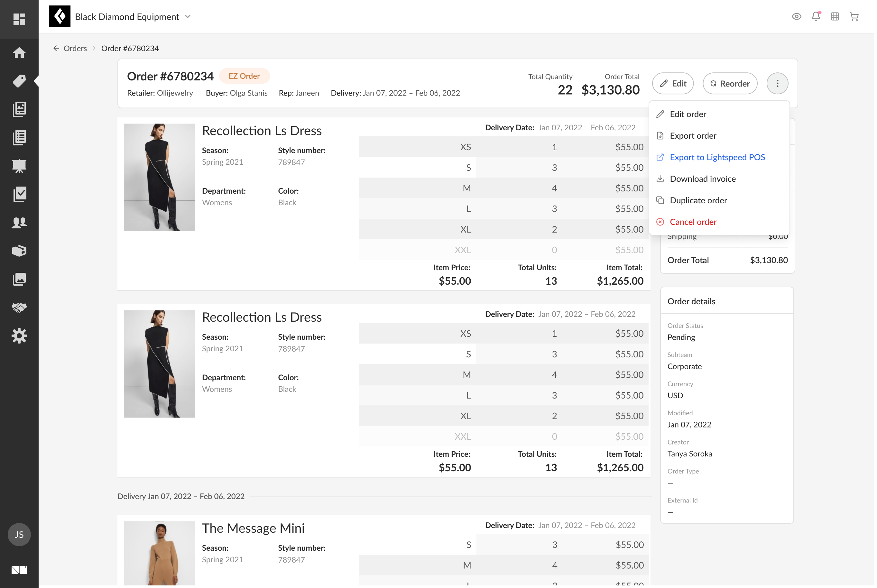Viewport: 877px width, 588px height.
Task: Open the price tag icon in sidebar
Action: (19, 81)
